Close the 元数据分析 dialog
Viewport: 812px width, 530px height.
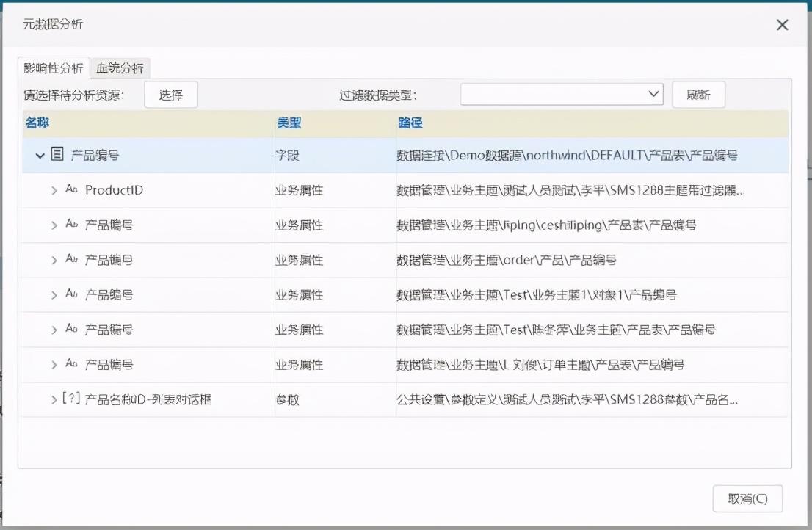click(782, 24)
